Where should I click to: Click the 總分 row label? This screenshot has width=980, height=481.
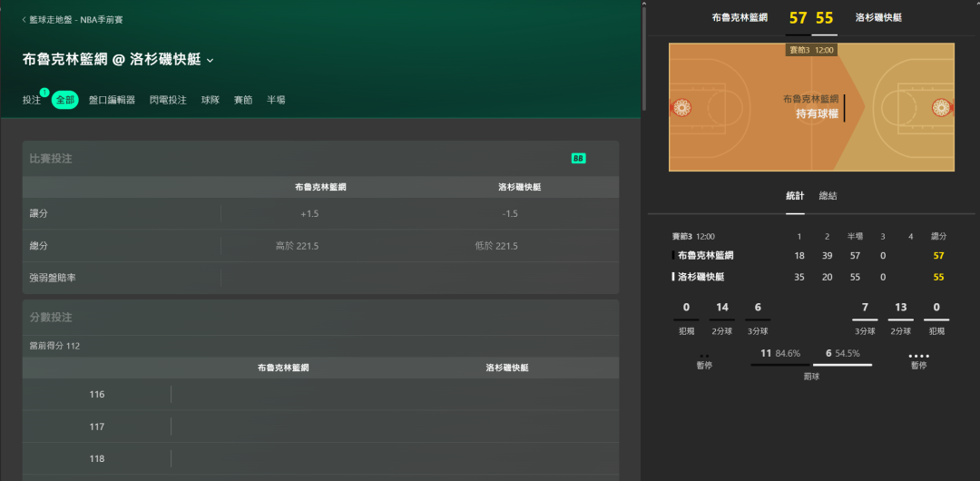(x=39, y=246)
